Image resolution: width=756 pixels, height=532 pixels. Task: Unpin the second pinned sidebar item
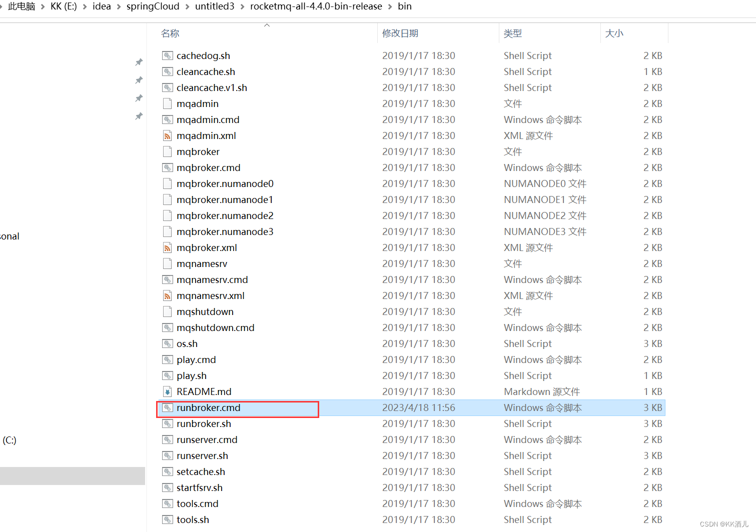click(139, 80)
